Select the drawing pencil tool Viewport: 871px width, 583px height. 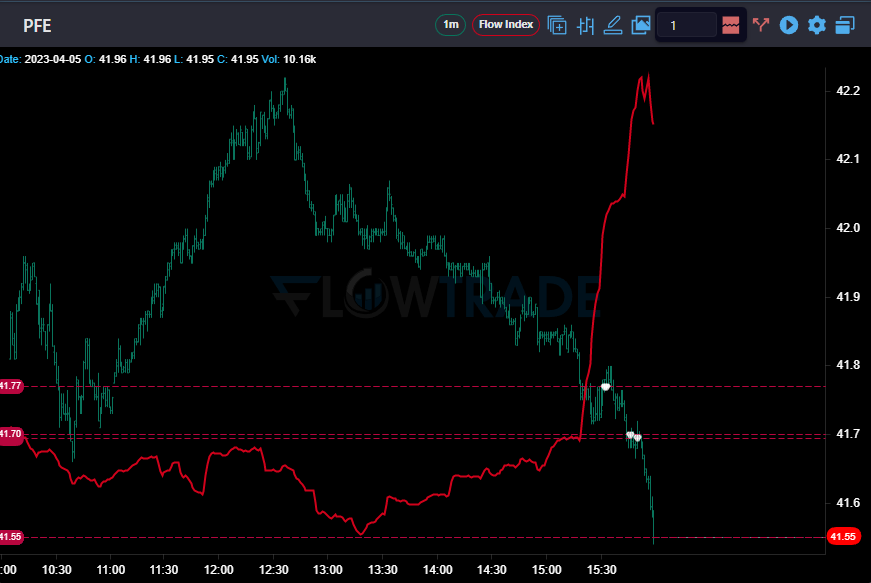click(x=613, y=25)
